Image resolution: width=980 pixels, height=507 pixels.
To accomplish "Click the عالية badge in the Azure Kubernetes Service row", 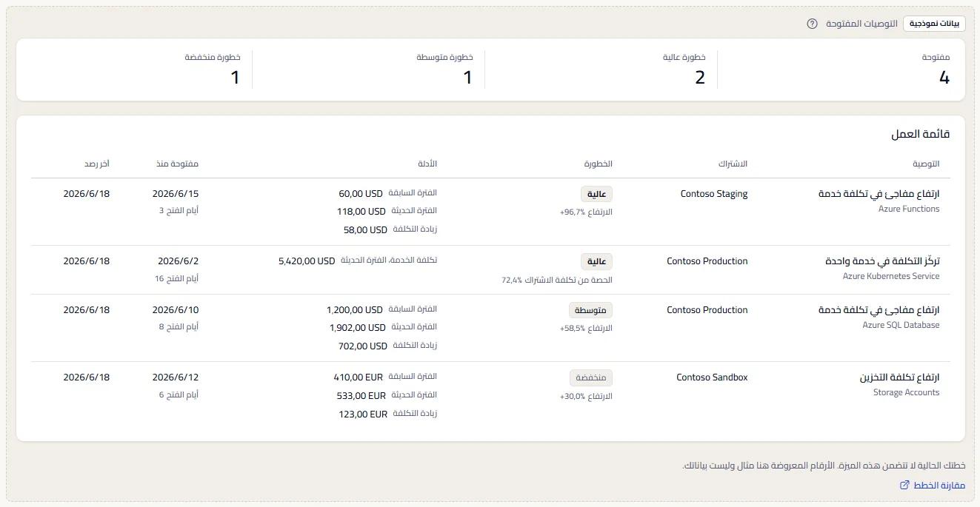I will point(597,262).
